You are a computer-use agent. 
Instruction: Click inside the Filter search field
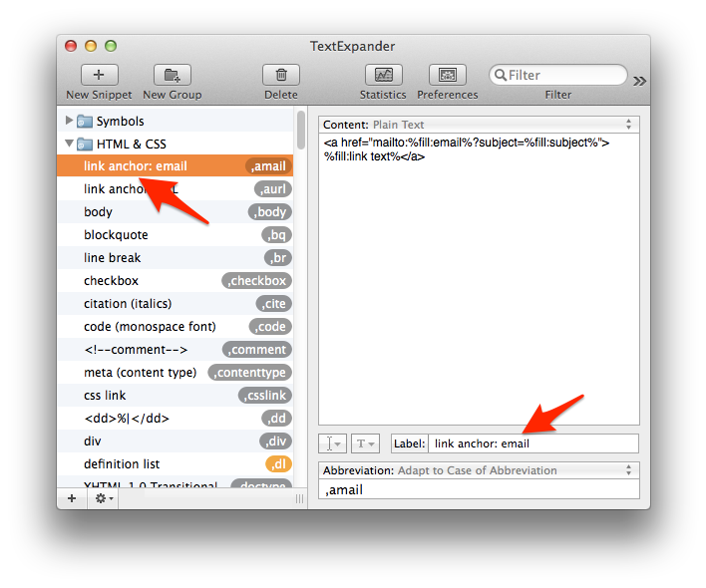tap(558, 75)
